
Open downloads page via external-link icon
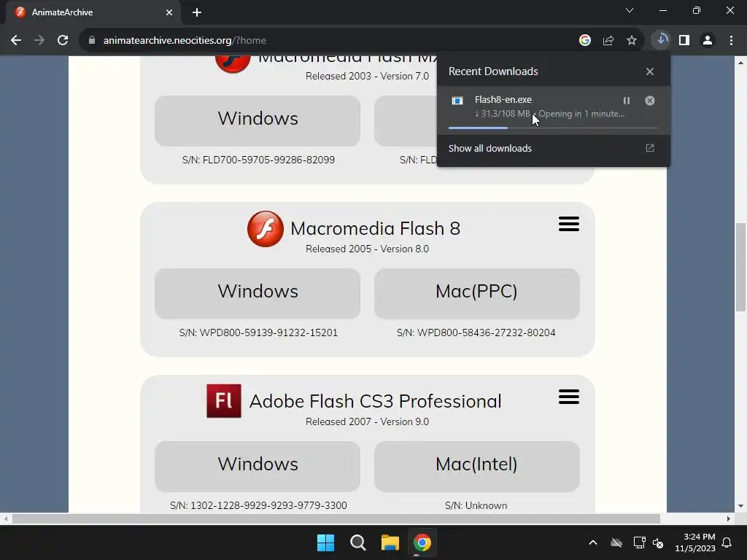[x=650, y=148]
